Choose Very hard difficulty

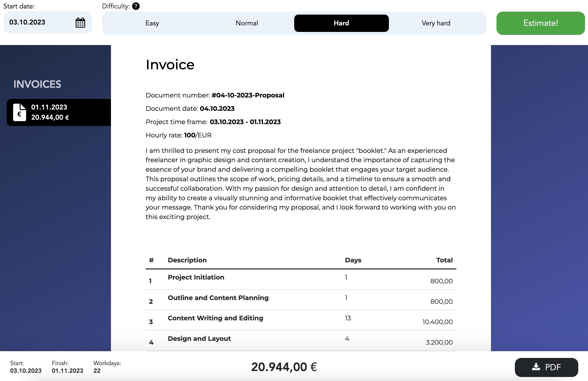pos(436,23)
